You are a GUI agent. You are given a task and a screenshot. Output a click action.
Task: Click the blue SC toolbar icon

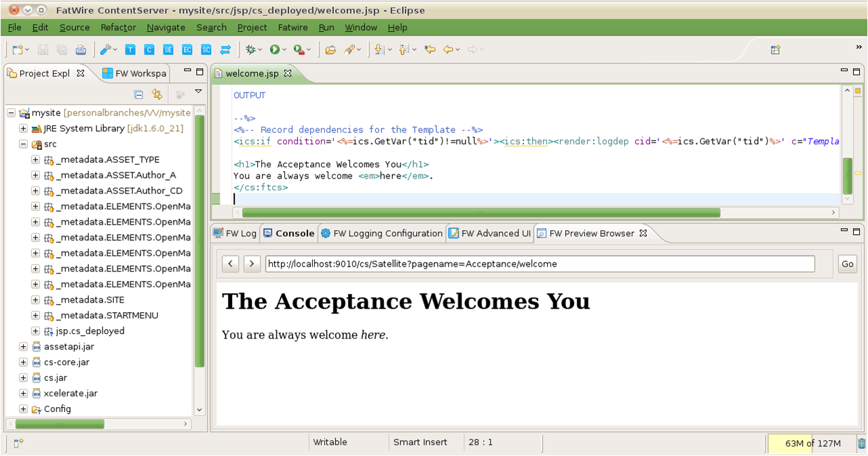click(206, 50)
